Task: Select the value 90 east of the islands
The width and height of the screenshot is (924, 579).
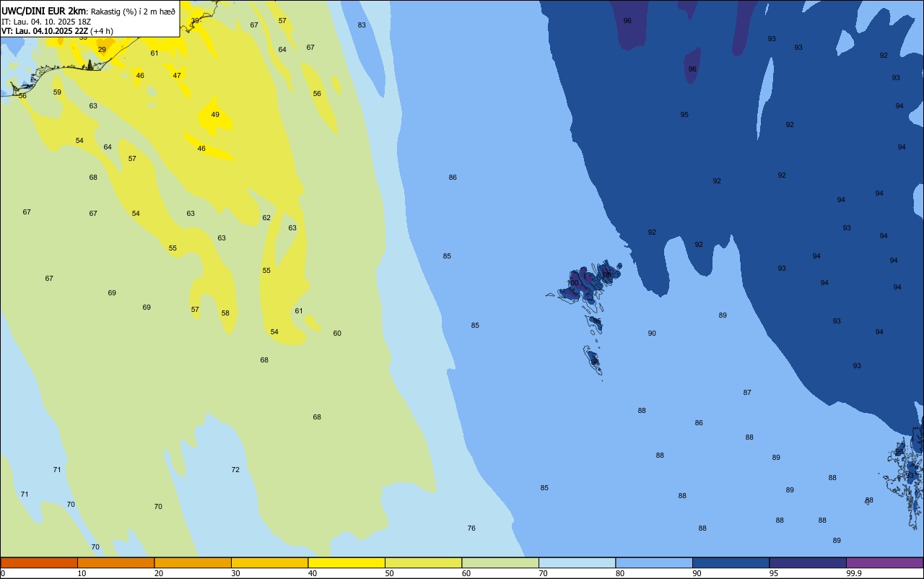Action: click(x=652, y=334)
